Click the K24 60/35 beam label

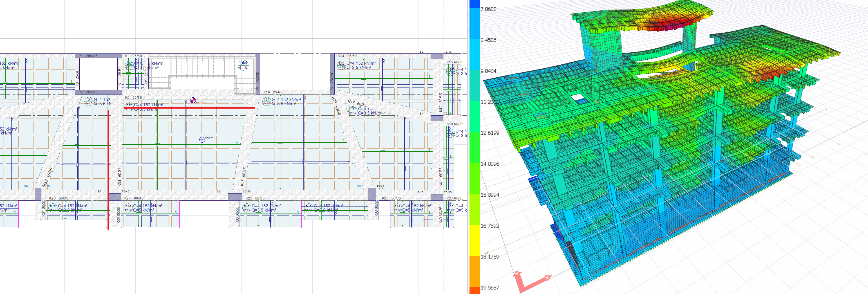pos(134,198)
